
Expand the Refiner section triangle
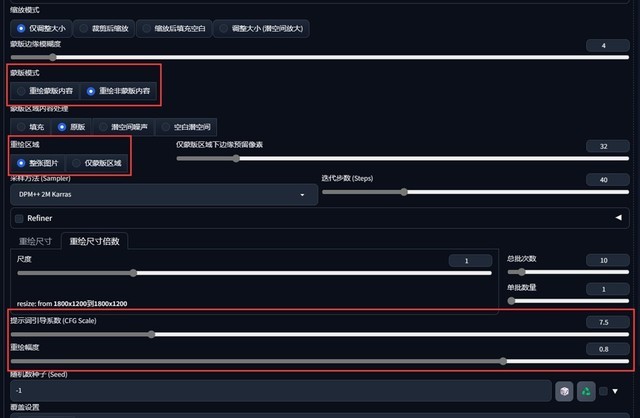[x=618, y=217]
